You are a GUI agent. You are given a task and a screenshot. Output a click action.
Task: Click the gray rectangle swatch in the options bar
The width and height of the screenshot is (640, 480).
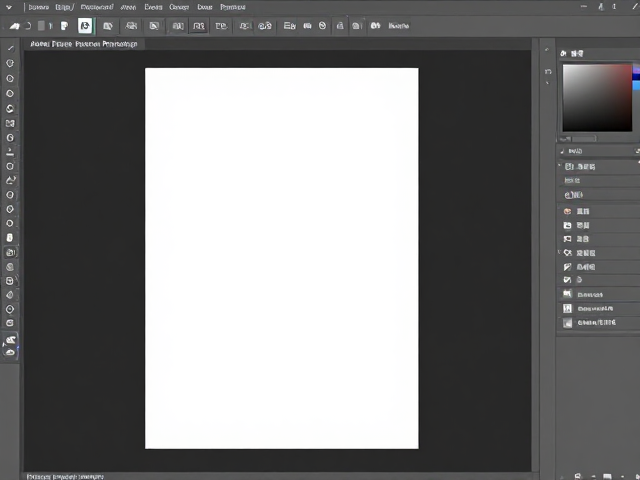point(41,26)
